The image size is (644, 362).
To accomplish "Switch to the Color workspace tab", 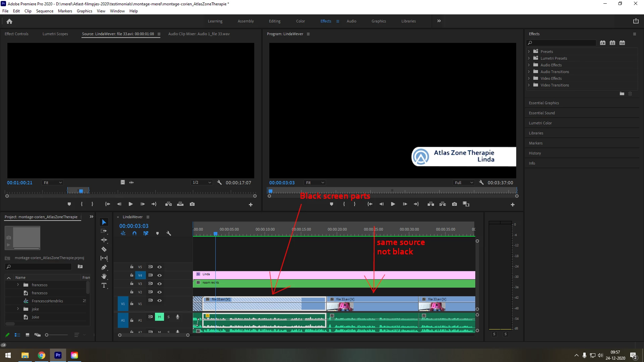I will (300, 21).
